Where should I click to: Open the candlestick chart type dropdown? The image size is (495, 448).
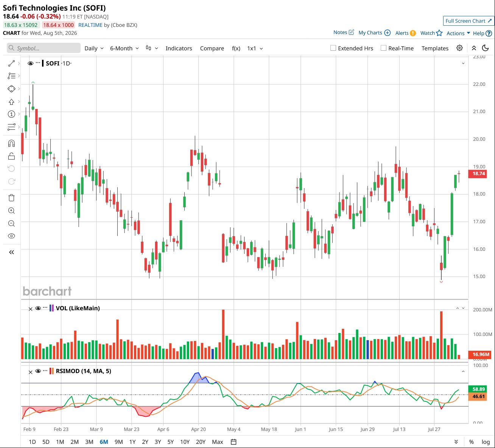tap(152, 48)
